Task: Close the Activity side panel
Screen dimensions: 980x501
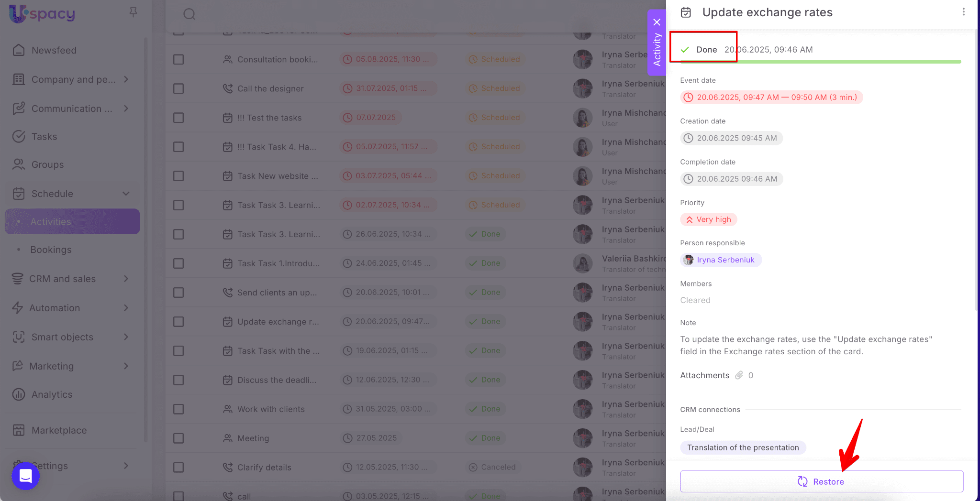Action: [x=657, y=22]
